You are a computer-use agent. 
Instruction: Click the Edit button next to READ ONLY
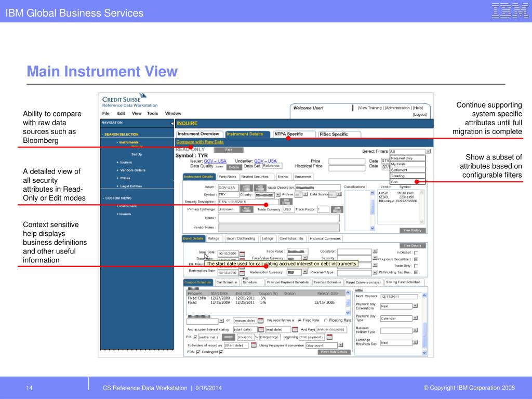pos(229,150)
